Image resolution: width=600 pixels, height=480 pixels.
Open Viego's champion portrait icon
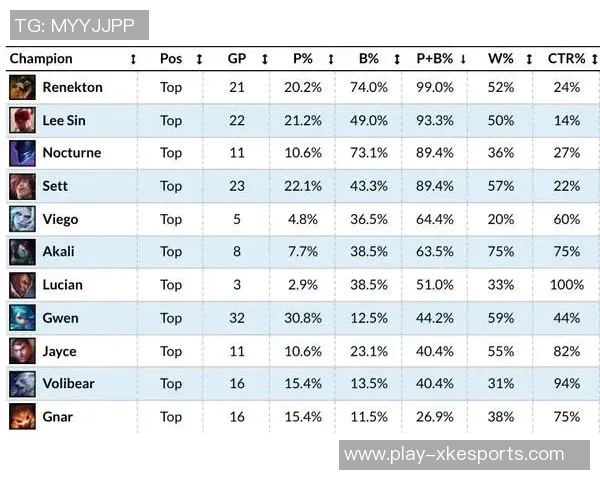(x=21, y=219)
